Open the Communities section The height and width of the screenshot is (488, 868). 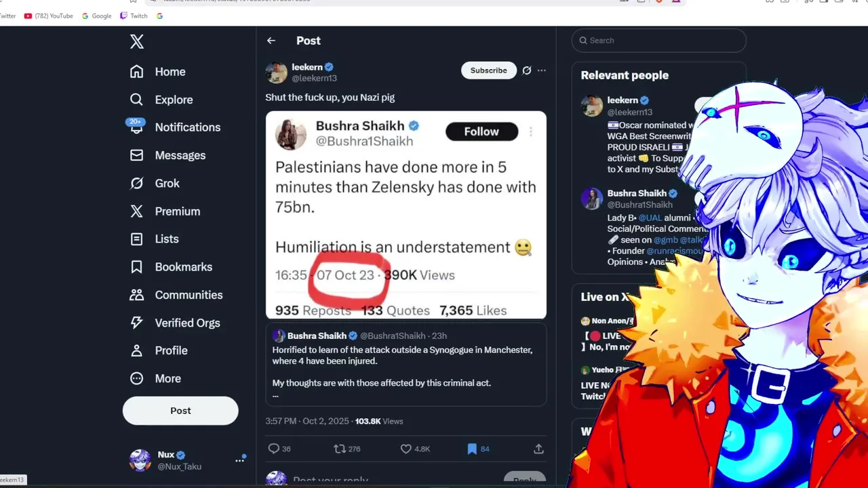point(189,295)
